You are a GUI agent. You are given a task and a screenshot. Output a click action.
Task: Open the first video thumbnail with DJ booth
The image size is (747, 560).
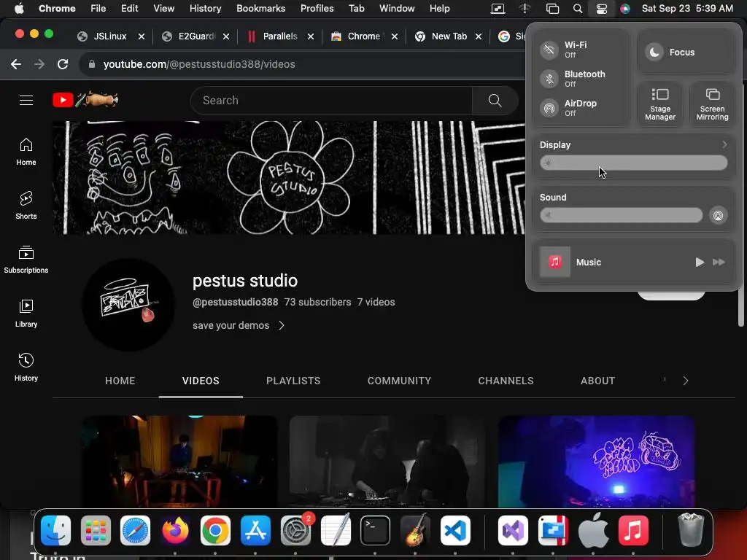(179, 462)
